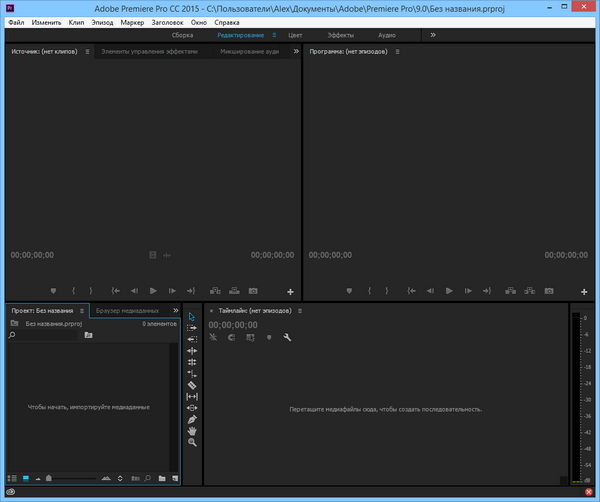600x502 pixels.
Task: Switch Project panel to list view
Action: (x=14, y=479)
